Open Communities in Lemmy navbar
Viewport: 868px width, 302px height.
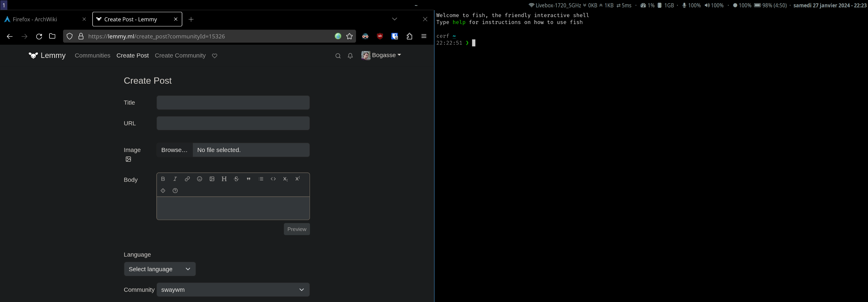tap(93, 56)
